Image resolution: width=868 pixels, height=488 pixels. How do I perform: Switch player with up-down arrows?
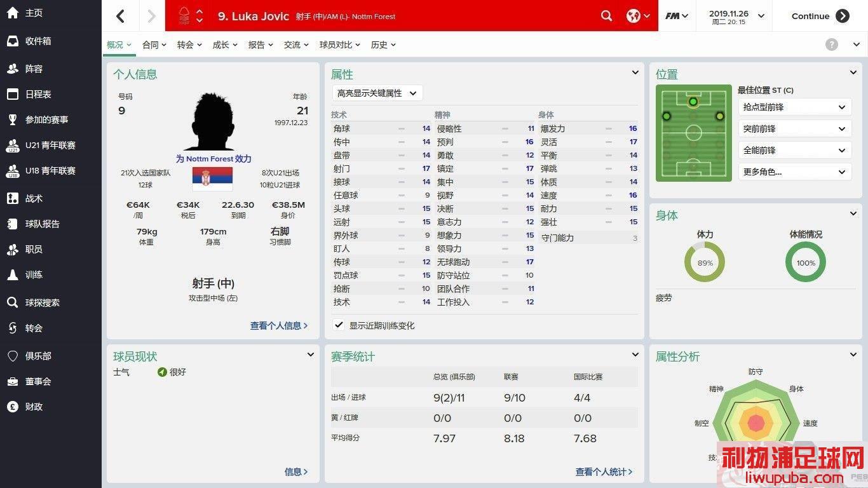pos(200,16)
